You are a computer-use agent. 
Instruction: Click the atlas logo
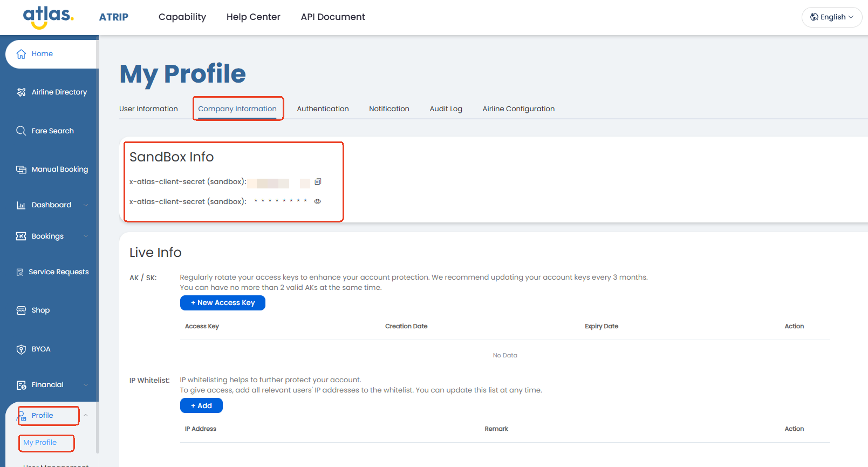click(x=48, y=17)
